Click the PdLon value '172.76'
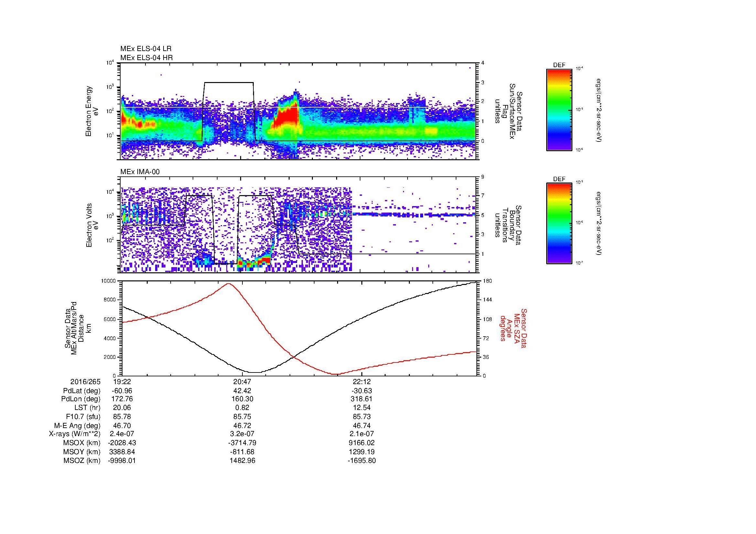 click(122, 399)
